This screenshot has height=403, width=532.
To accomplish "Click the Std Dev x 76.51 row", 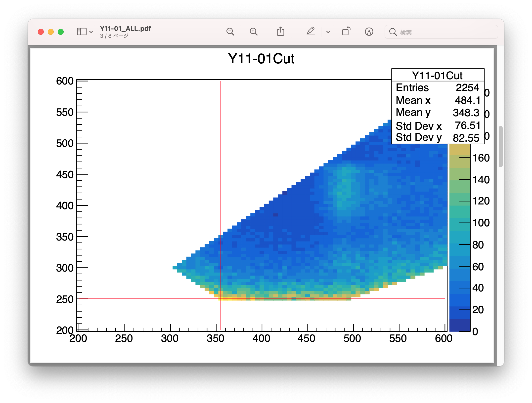I will tap(438, 125).
